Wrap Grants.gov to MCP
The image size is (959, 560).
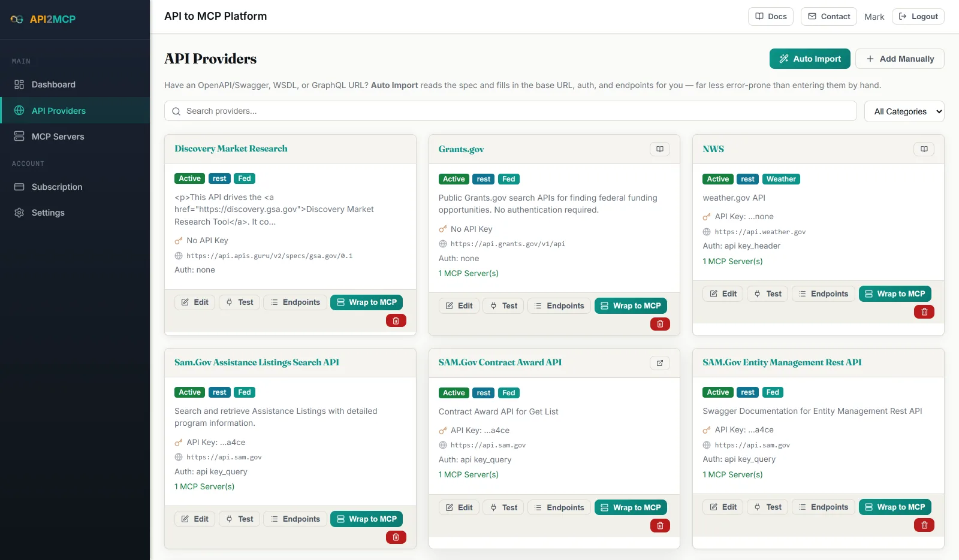[631, 306]
